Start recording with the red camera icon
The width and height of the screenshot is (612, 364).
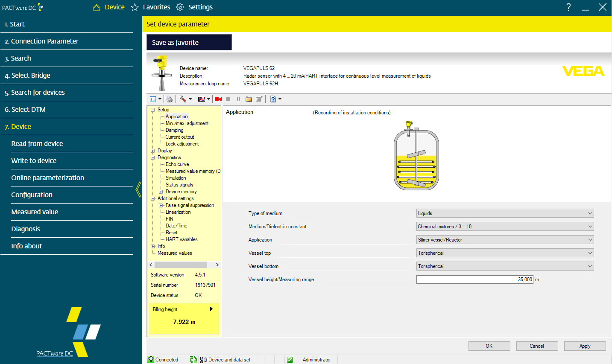tap(218, 99)
